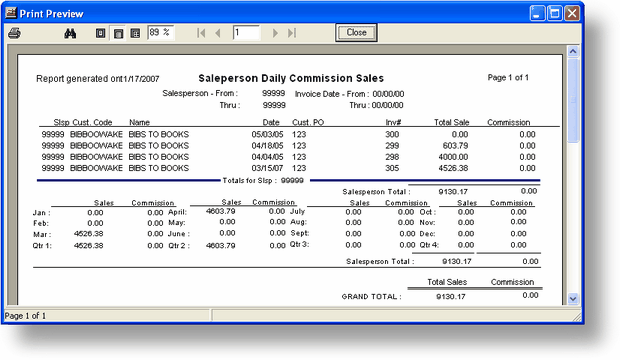The height and width of the screenshot is (360, 620).
Task: Click the vertical scrollbar up arrow
Action: [573, 51]
